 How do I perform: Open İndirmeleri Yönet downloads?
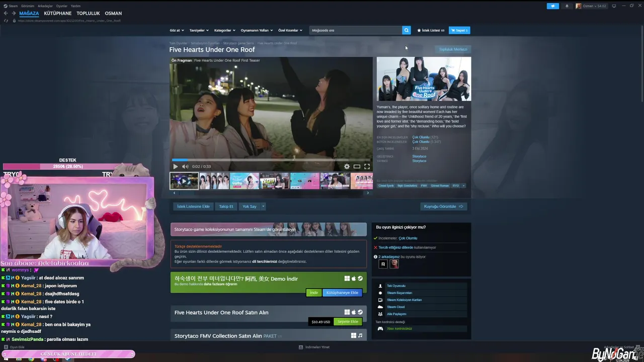coord(314,347)
